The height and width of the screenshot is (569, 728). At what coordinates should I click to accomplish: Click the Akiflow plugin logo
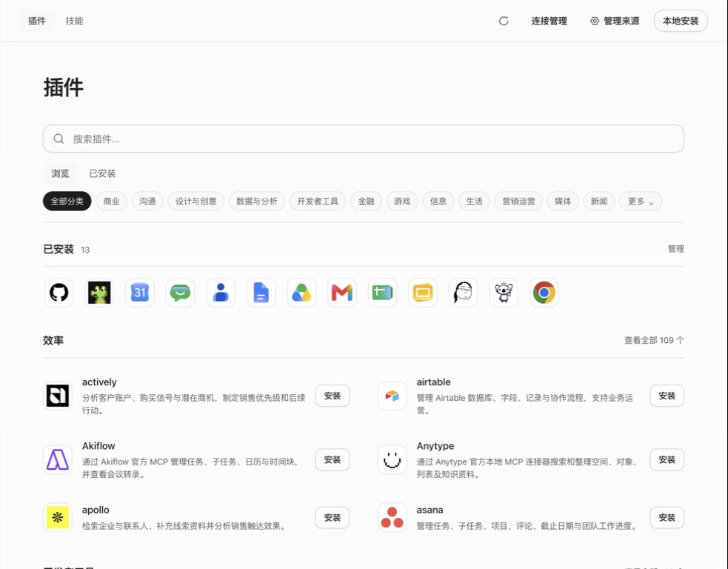pyautogui.click(x=58, y=460)
